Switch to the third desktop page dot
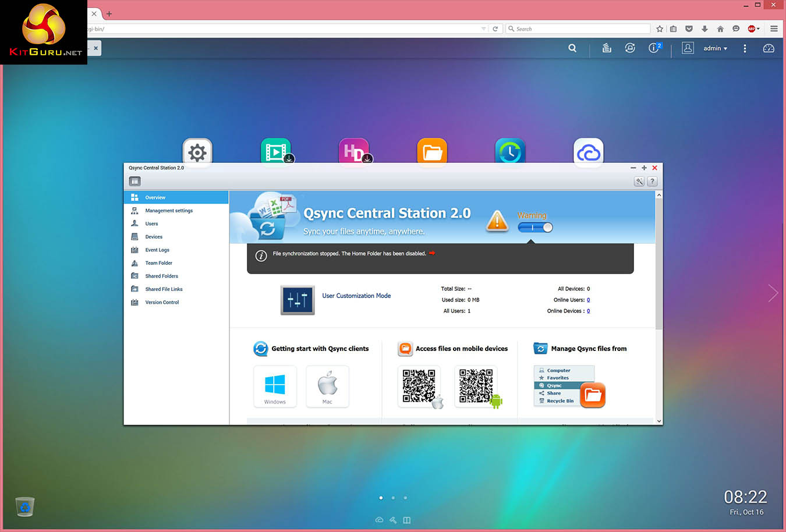786x532 pixels. tap(405, 498)
